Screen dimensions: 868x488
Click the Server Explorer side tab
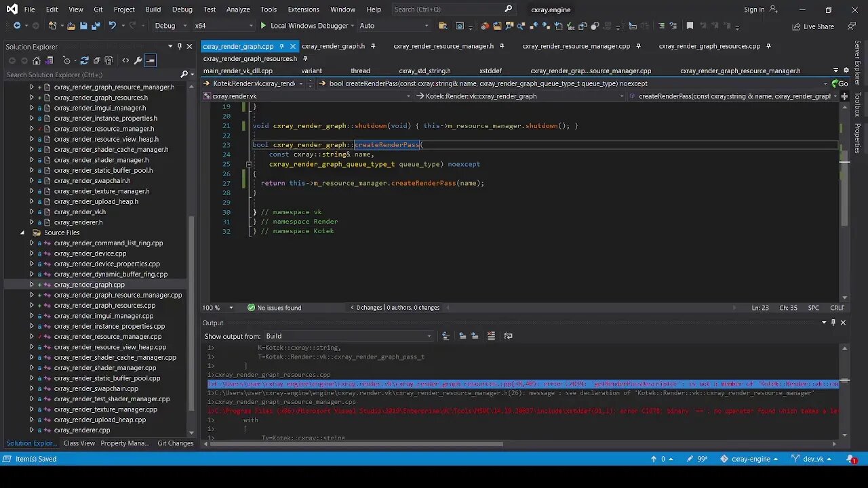(x=857, y=62)
